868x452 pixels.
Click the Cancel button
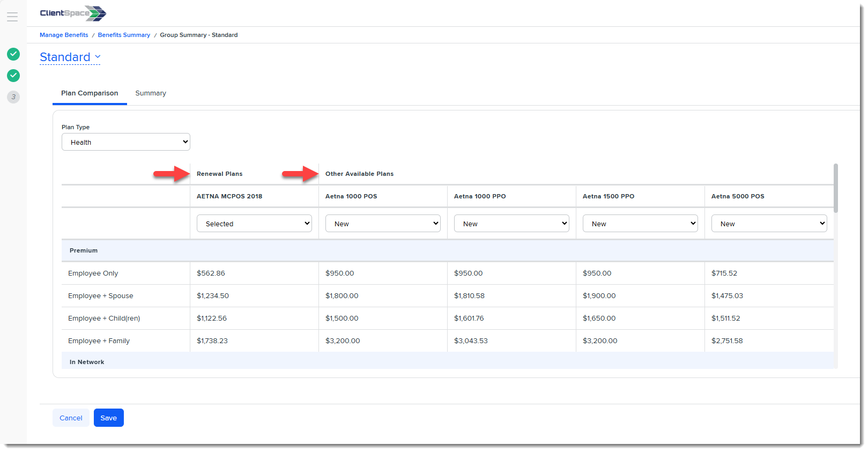tap(71, 418)
